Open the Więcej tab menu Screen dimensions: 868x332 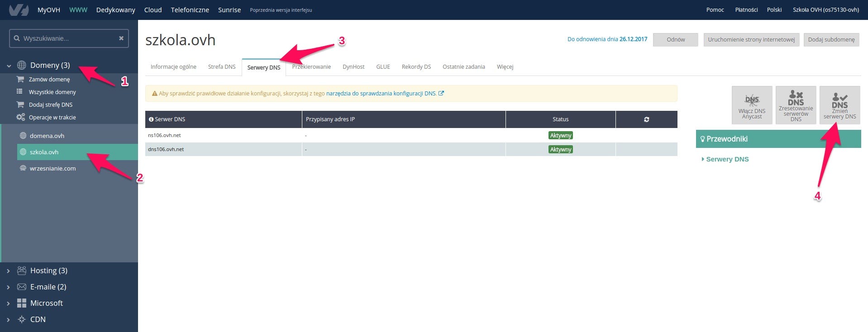505,67
